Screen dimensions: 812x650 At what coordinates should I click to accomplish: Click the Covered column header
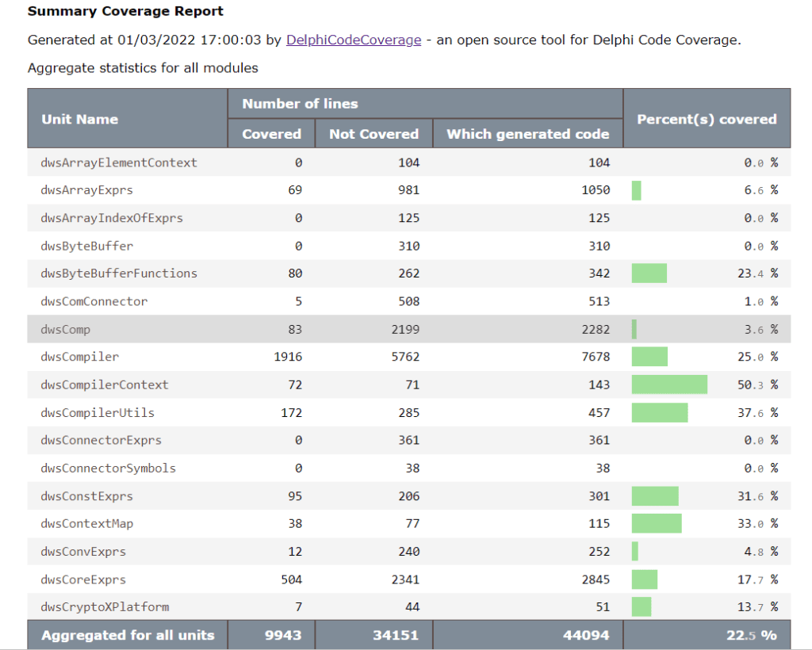coord(271,134)
